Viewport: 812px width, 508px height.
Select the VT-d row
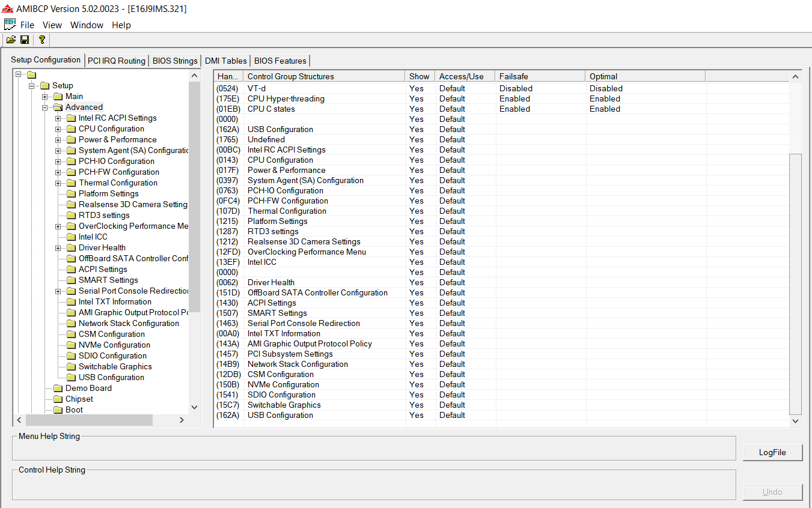point(501,88)
